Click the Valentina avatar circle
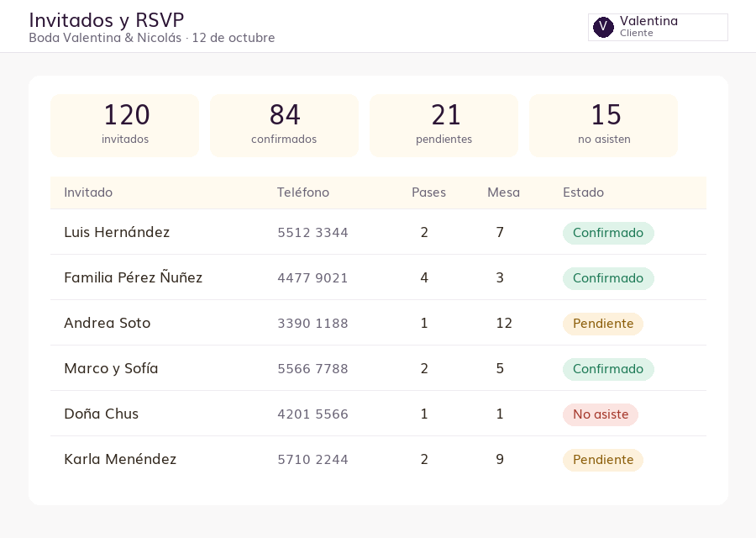The width and height of the screenshot is (756, 538). pos(603,27)
